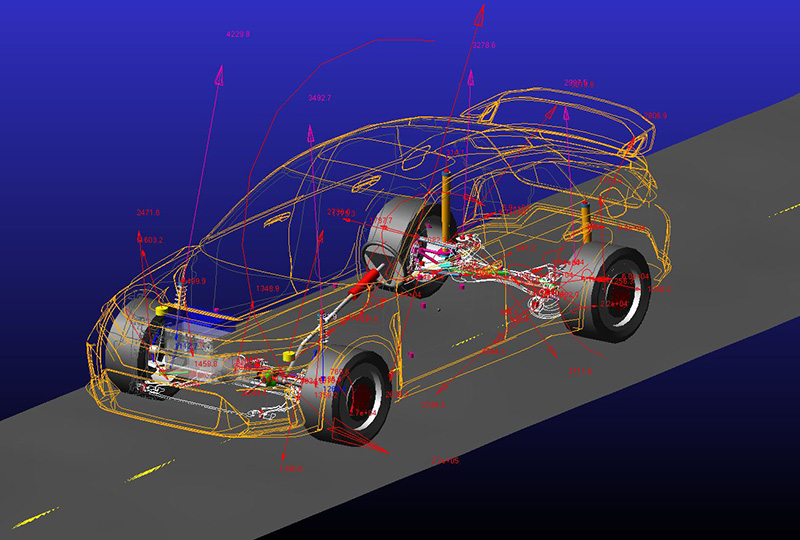Image resolution: width=800 pixels, height=540 pixels.
Task: Click the 1458.8 label in engine bay
Action: pos(208,364)
